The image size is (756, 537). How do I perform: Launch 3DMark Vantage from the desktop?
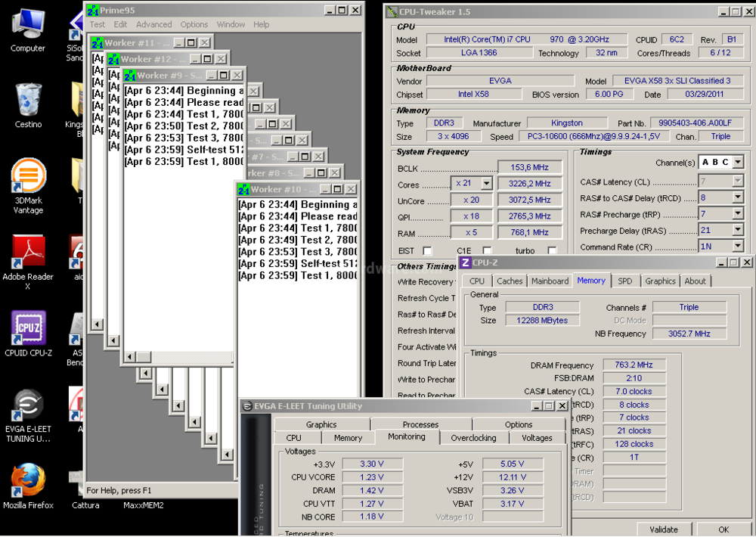tap(28, 186)
